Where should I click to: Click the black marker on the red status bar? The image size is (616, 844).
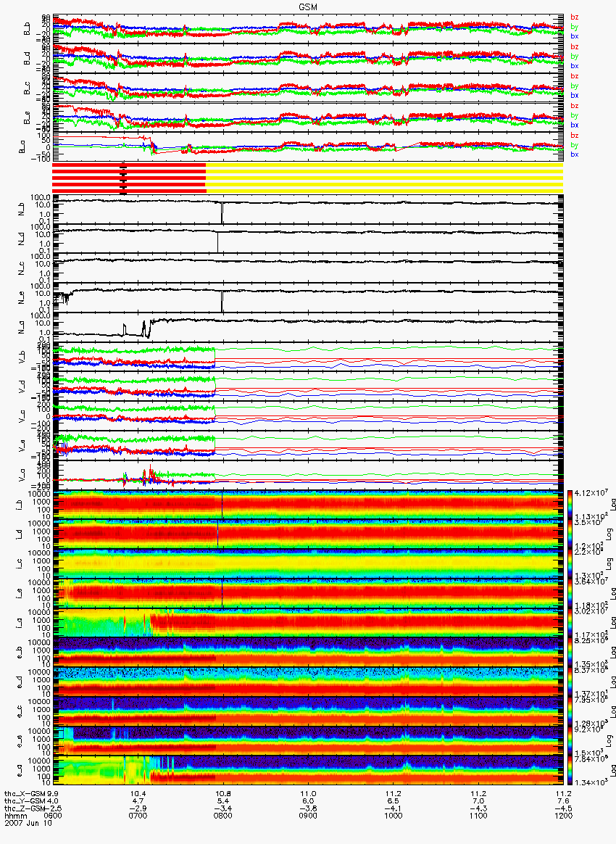123,178
